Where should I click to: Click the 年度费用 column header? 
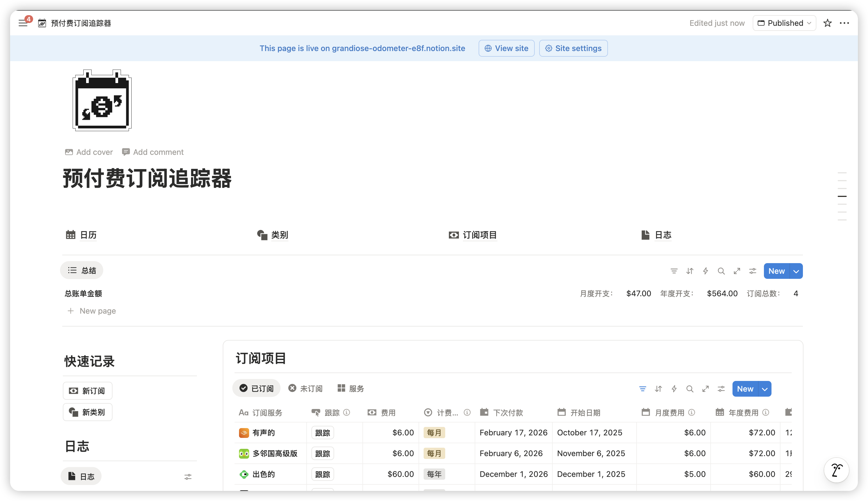tap(745, 413)
